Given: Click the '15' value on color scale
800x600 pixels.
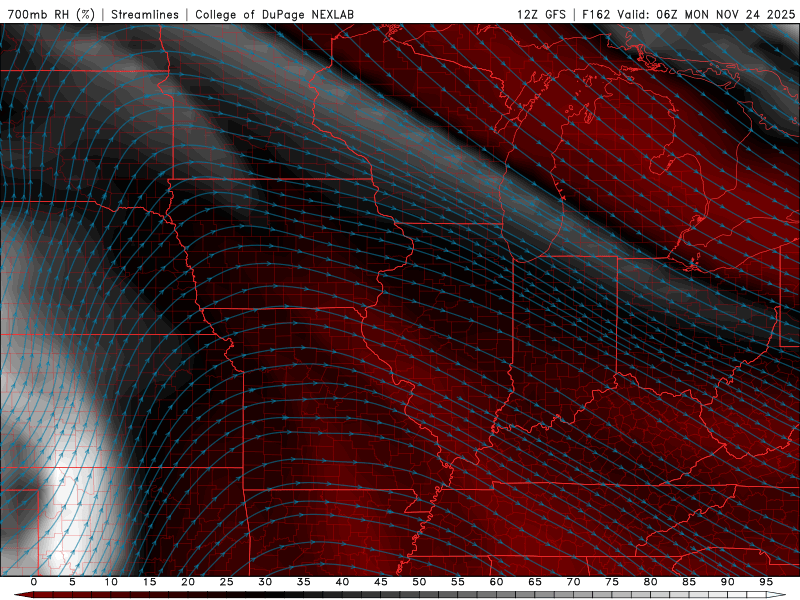Looking at the screenshot, I should (149, 582).
